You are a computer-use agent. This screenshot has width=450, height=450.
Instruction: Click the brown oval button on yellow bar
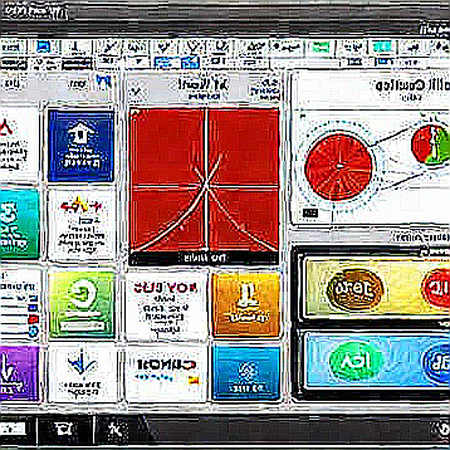(x=355, y=289)
